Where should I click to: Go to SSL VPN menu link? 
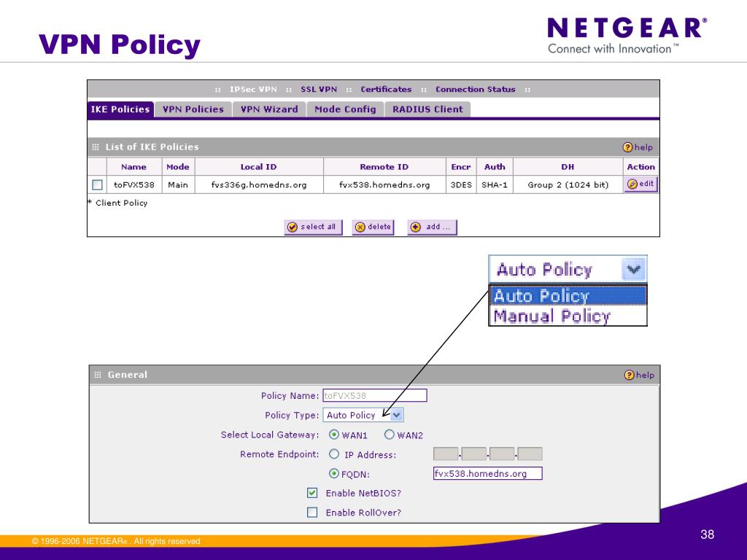319,90
